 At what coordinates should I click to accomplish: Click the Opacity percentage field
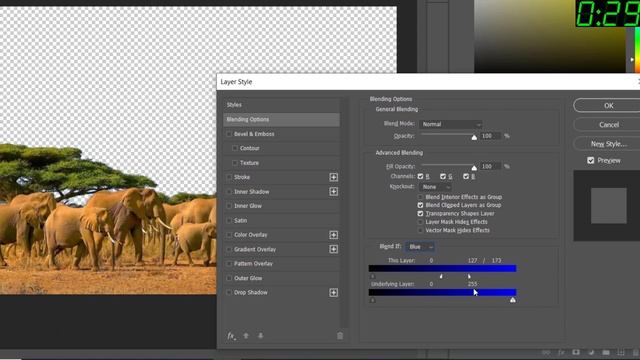[x=490, y=136]
